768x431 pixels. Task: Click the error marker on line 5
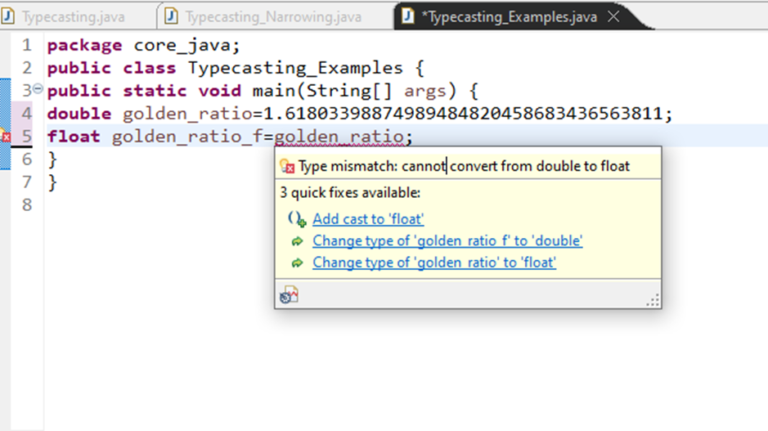point(5,137)
